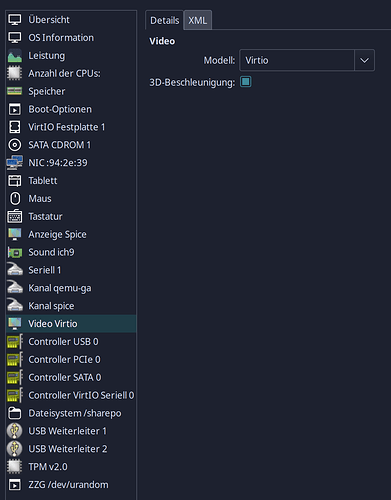Select the Boot-Optionen entry
The width and height of the screenshot is (391, 500).
coord(71,109)
